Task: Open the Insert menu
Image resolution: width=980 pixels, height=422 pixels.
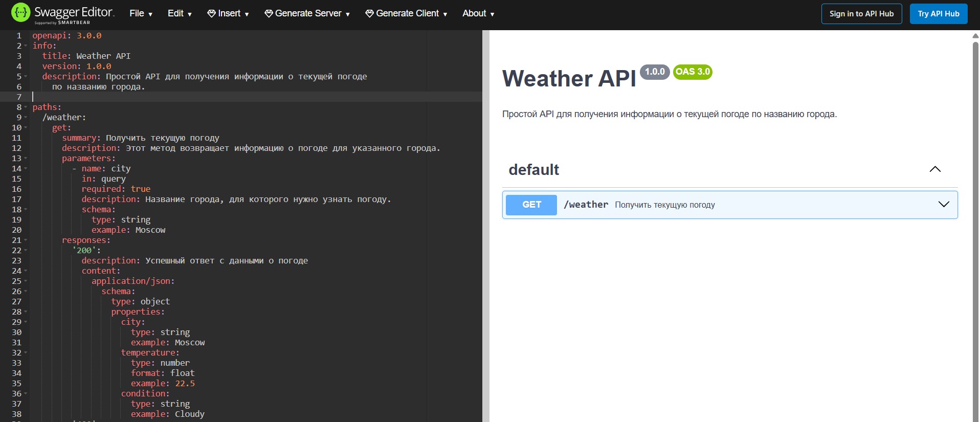Action: click(228, 14)
